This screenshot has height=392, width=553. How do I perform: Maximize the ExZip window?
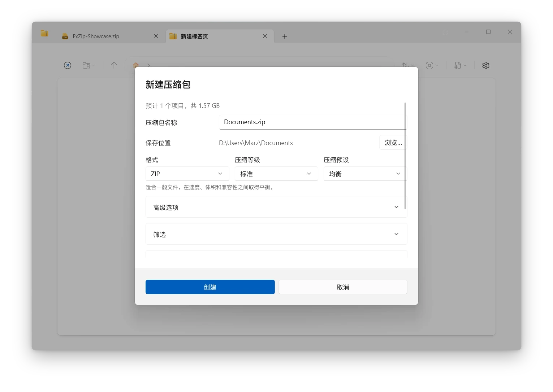click(x=488, y=32)
